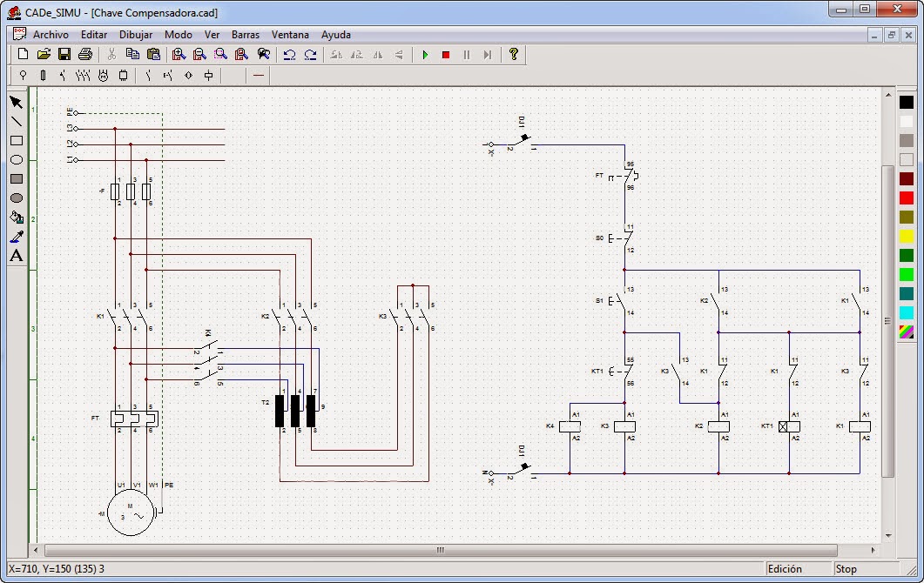This screenshot has height=583, width=924.
Task: Click the binoculars search icon
Action: [x=263, y=54]
